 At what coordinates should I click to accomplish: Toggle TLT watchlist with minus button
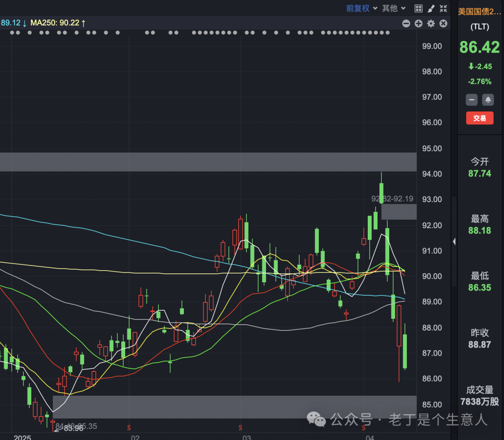point(472,99)
